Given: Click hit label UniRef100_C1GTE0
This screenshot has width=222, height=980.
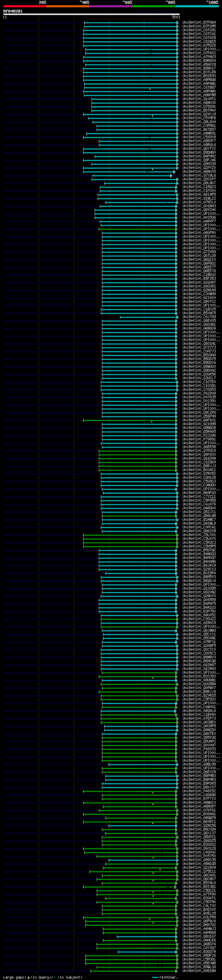Looking at the screenshot, I should point(199,382).
